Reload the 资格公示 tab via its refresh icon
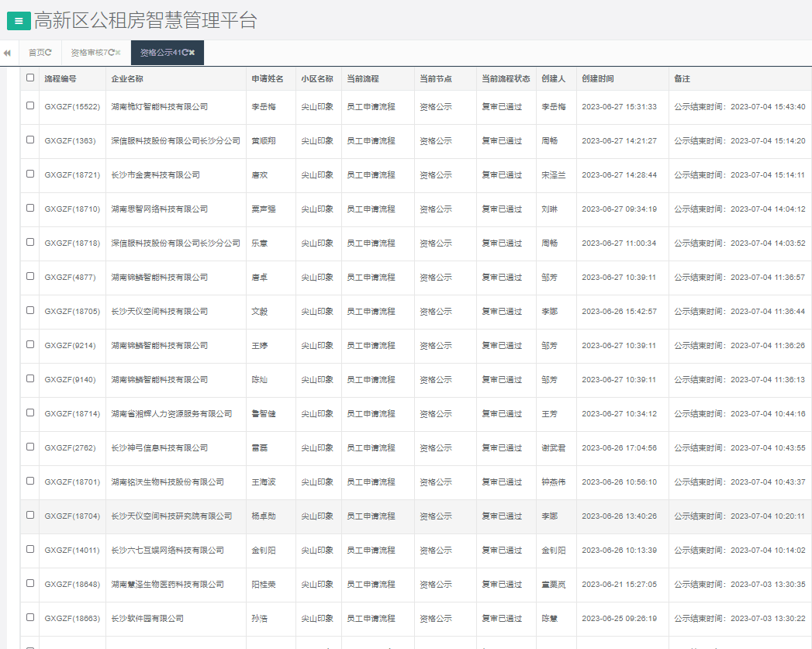The height and width of the screenshot is (649, 812). click(185, 53)
